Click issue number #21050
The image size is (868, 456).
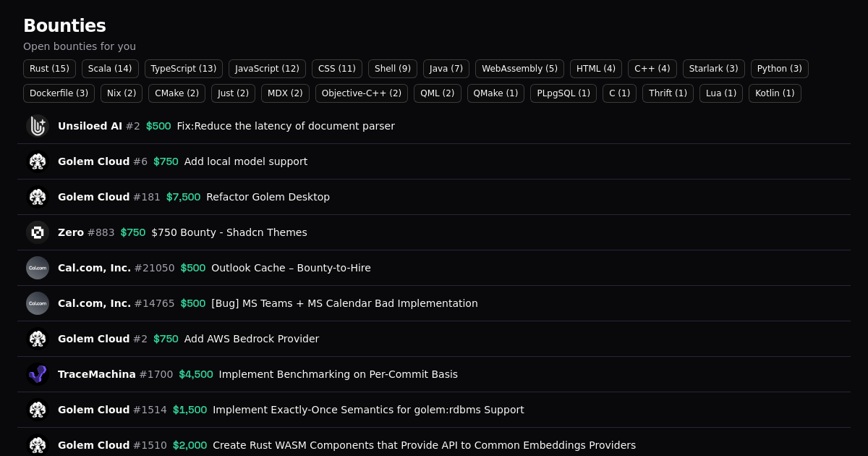click(155, 268)
